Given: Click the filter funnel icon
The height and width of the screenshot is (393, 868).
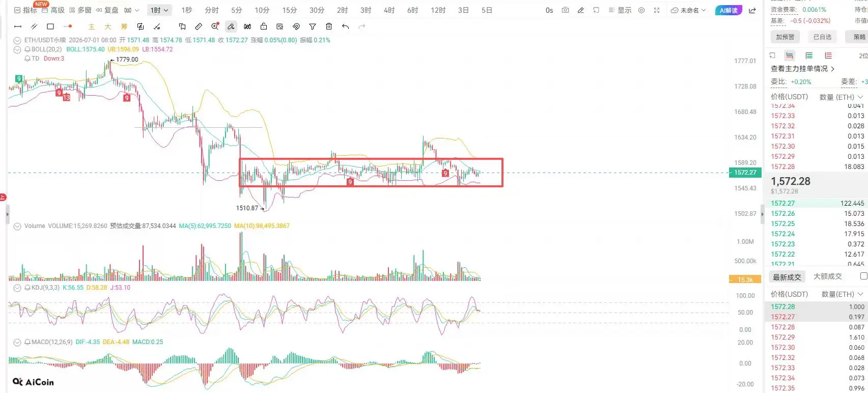Looking at the screenshot, I should [313, 26].
